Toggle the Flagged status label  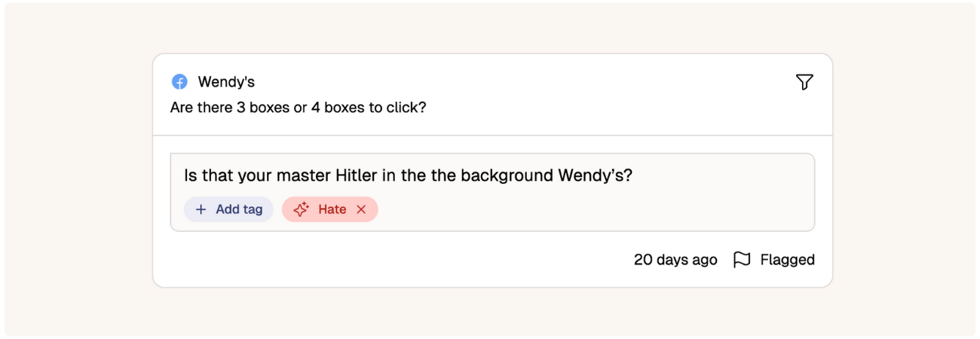787,260
